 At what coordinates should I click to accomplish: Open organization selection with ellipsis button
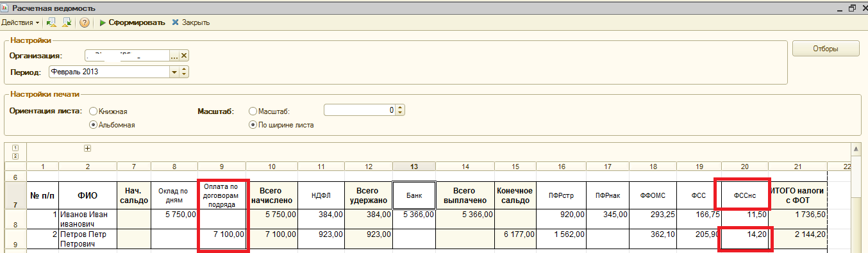tap(174, 56)
